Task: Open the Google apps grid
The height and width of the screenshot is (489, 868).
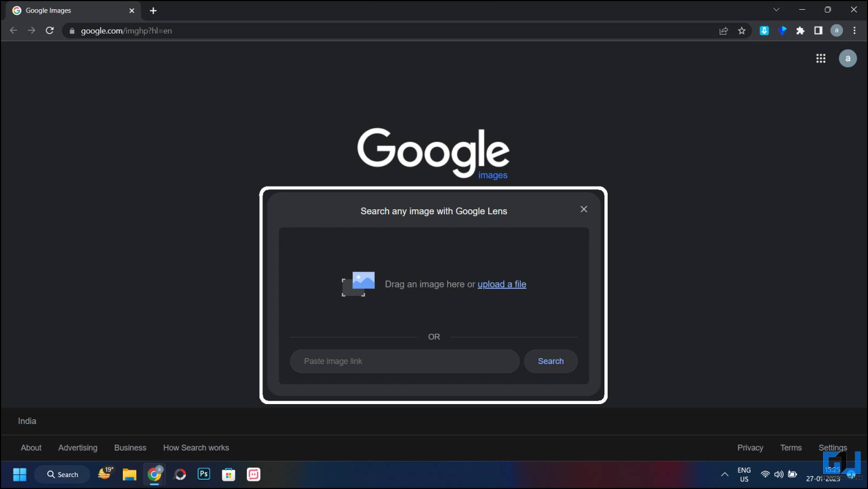Action: [820, 58]
